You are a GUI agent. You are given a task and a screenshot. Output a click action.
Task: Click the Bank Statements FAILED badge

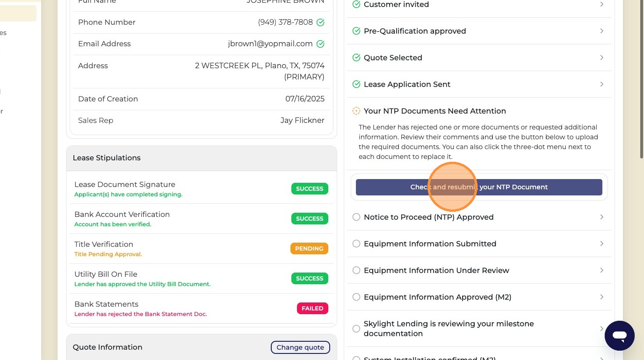(x=312, y=309)
